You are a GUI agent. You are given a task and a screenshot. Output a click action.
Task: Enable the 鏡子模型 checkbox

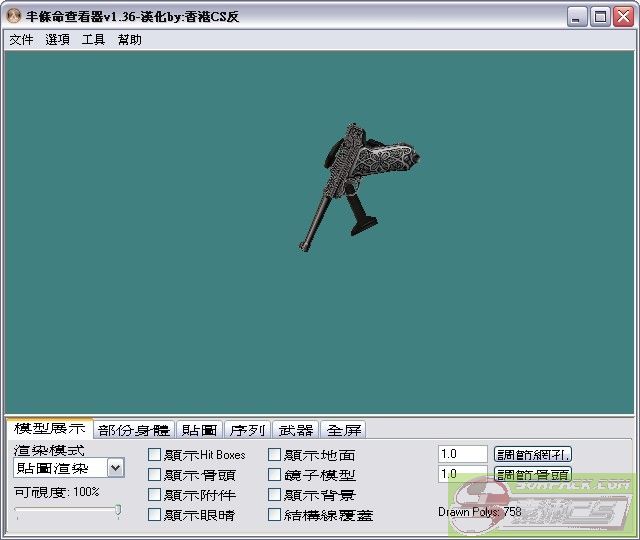[x=275, y=475]
